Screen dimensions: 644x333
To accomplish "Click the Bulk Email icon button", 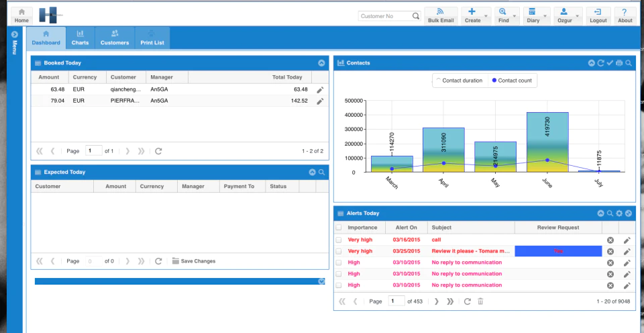I will (441, 16).
